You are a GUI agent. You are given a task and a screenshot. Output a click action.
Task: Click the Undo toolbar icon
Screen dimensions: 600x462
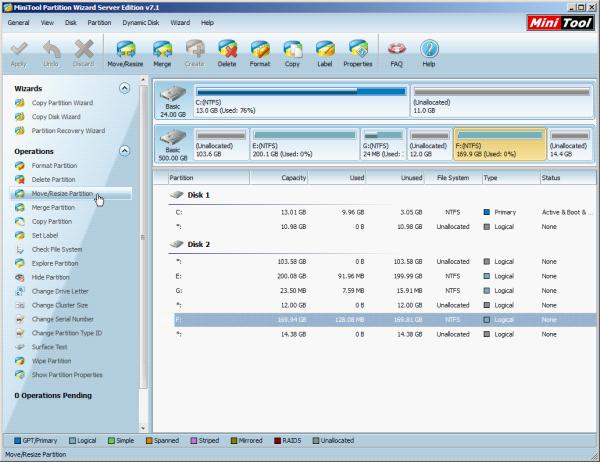(x=51, y=53)
